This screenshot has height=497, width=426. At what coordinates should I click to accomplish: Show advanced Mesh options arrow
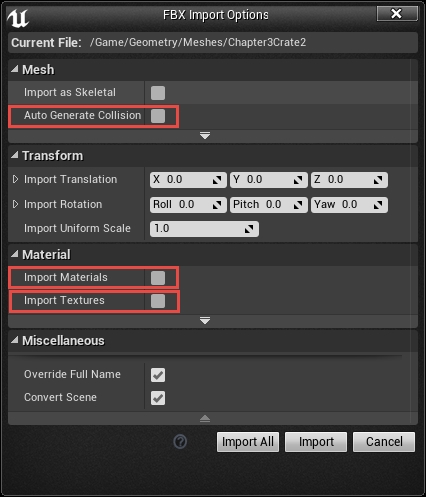tap(205, 136)
